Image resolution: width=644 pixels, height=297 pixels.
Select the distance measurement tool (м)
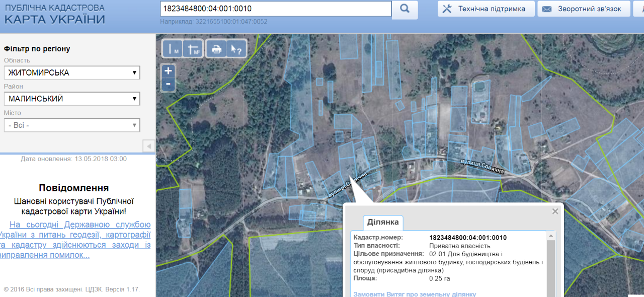click(173, 49)
